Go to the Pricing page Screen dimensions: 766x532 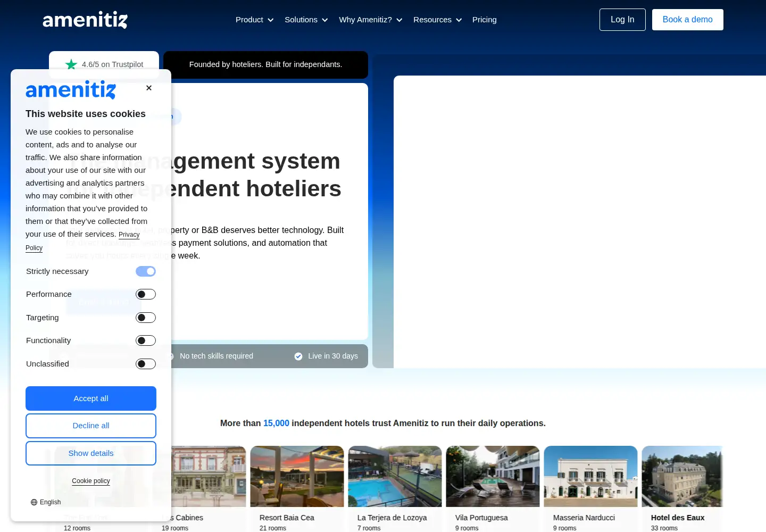coord(485,20)
